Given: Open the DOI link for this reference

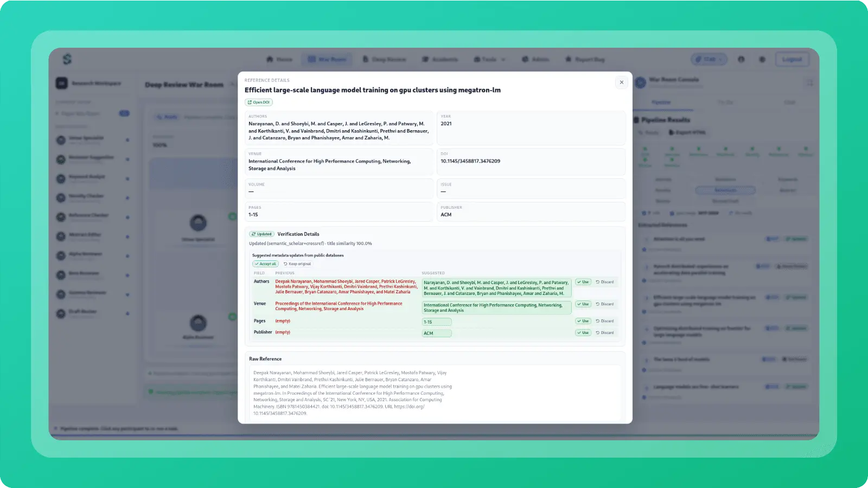Looking at the screenshot, I should (x=259, y=102).
